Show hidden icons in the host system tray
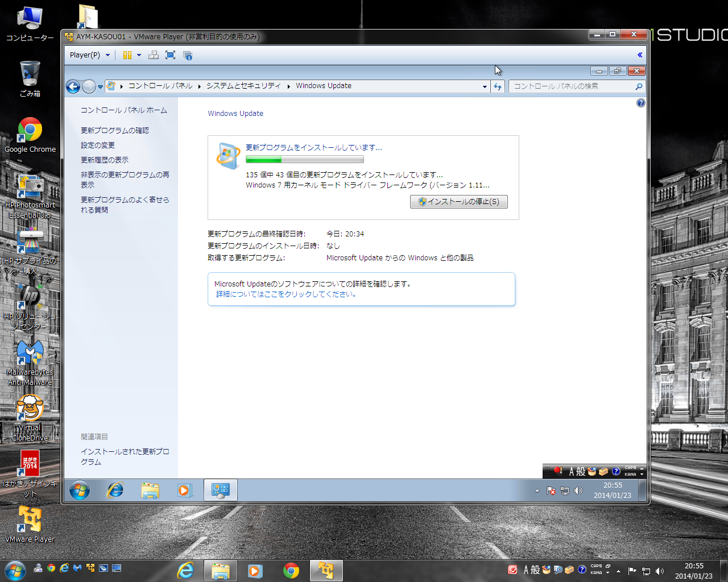The height and width of the screenshot is (582, 728). (618, 571)
